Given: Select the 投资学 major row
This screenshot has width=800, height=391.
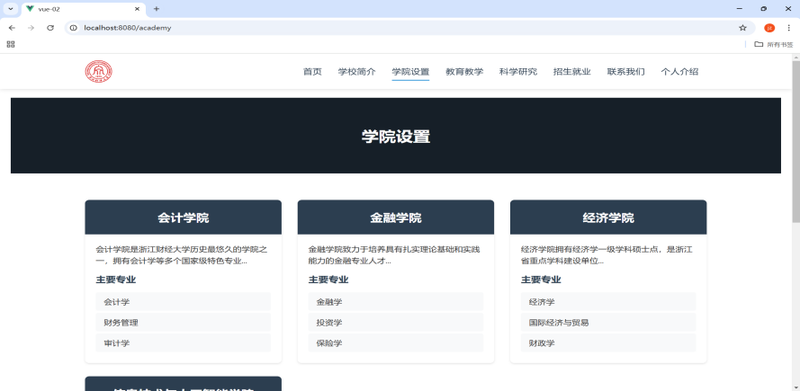Looking at the screenshot, I should 395,323.
